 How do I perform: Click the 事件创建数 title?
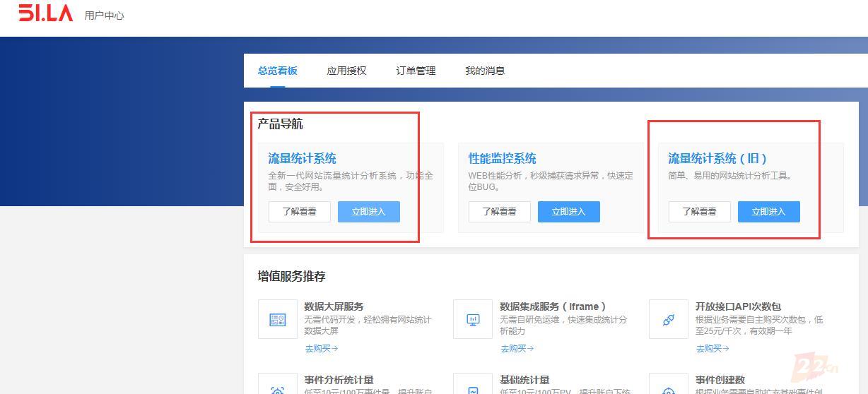point(720,380)
